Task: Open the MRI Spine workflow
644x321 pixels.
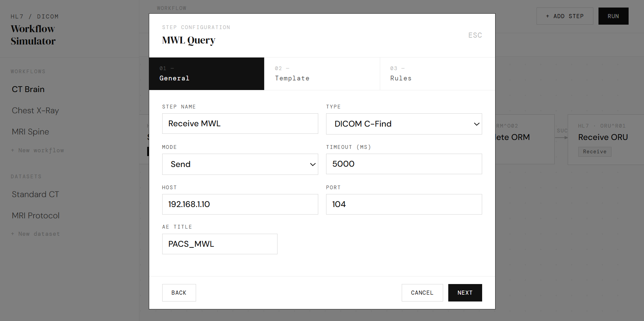Action: (30, 131)
